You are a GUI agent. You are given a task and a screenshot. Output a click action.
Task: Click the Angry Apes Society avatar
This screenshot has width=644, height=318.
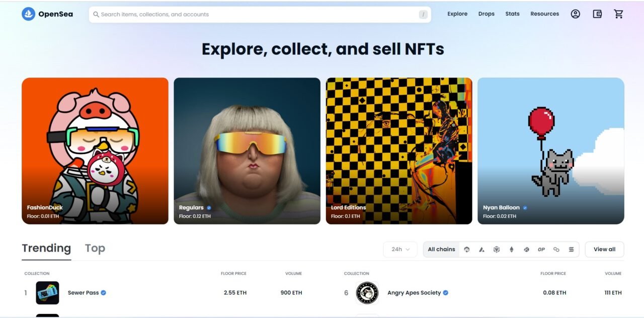click(367, 293)
